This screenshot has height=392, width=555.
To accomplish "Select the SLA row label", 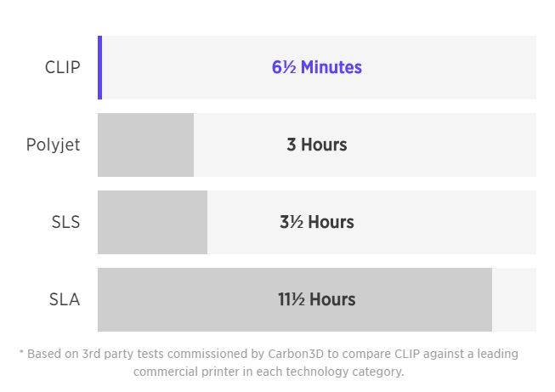I will 65,299.
